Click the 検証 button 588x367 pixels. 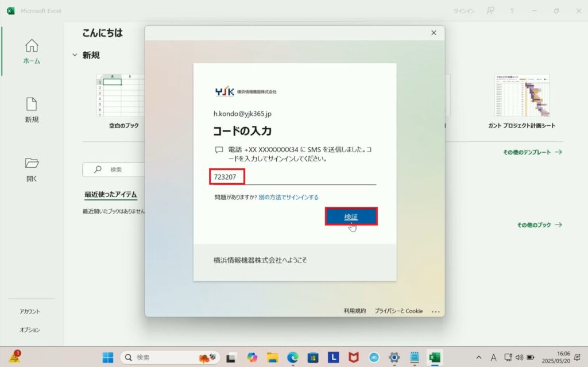click(351, 217)
